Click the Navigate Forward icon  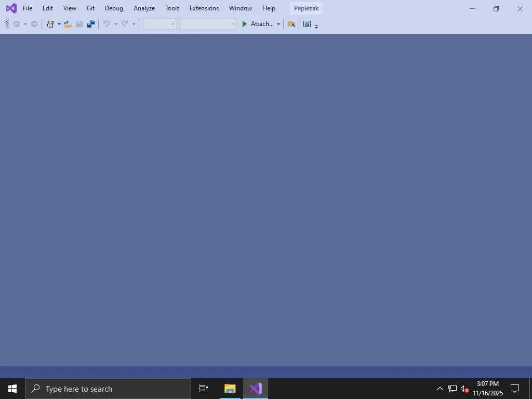[x=34, y=24]
